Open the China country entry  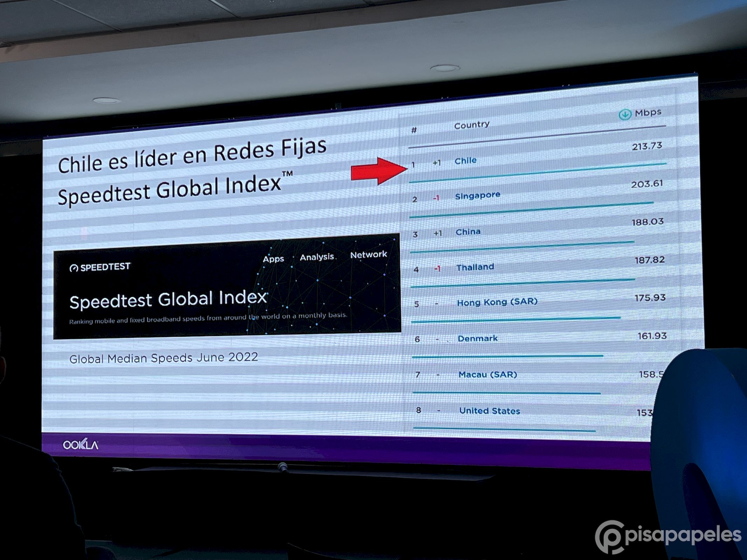click(468, 232)
